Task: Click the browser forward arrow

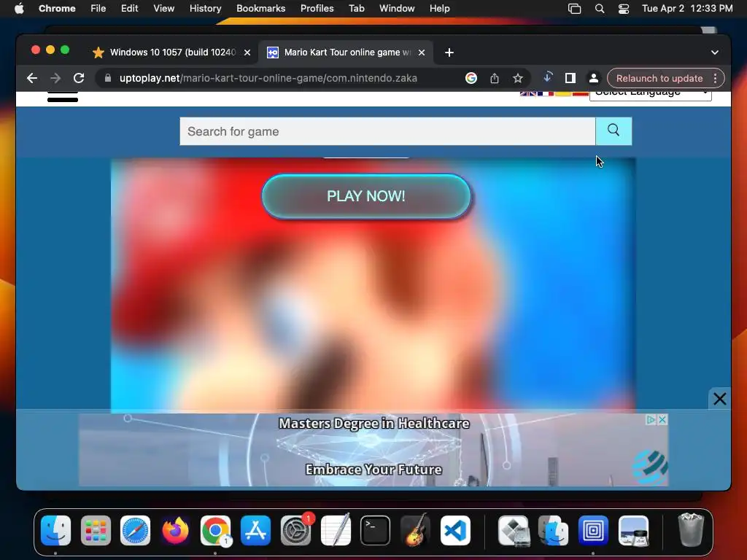Action: coord(55,78)
